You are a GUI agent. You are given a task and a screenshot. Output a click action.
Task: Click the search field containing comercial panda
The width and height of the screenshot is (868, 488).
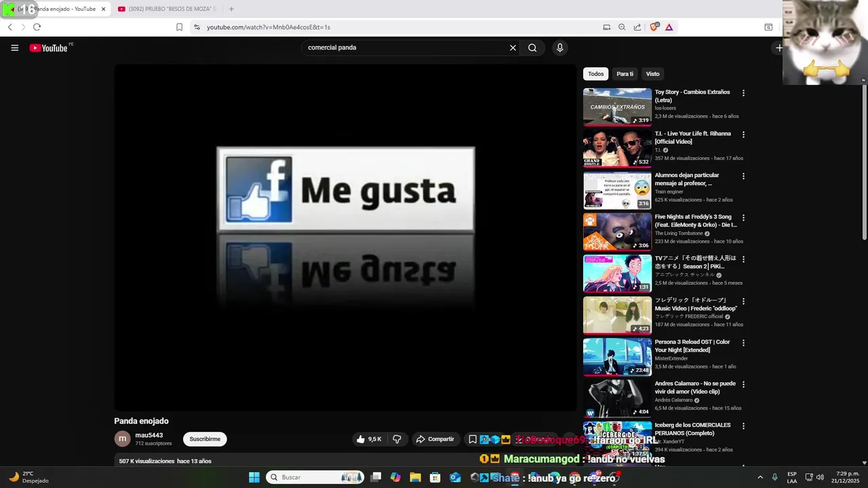pyautogui.click(x=405, y=47)
